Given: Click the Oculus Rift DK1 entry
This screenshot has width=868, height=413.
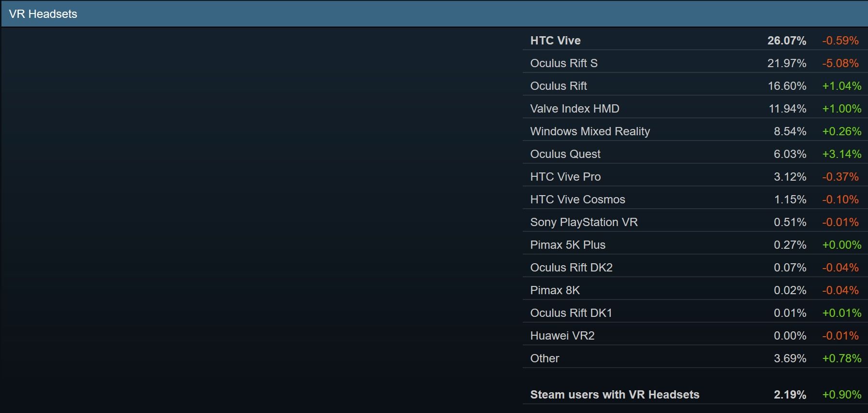Looking at the screenshot, I should point(571,313).
